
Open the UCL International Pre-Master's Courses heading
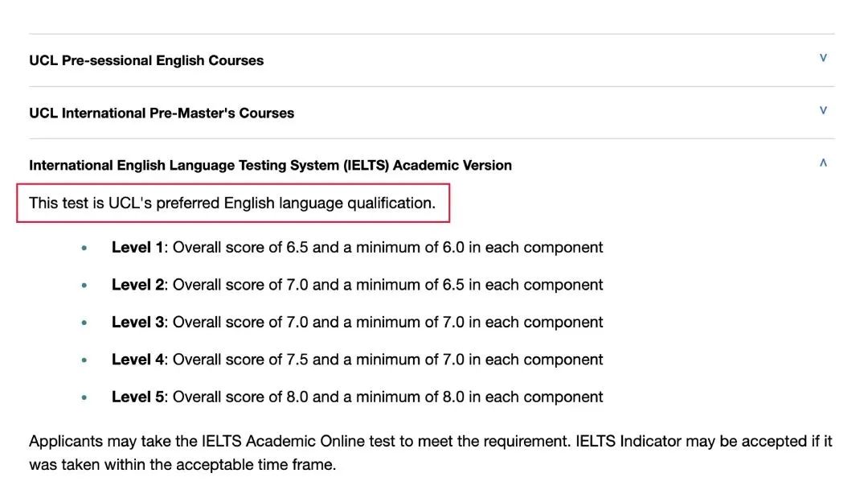point(162,113)
